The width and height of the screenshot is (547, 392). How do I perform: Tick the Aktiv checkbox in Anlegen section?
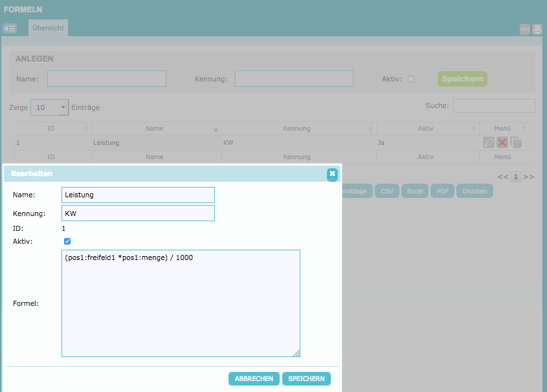point(411,79)
